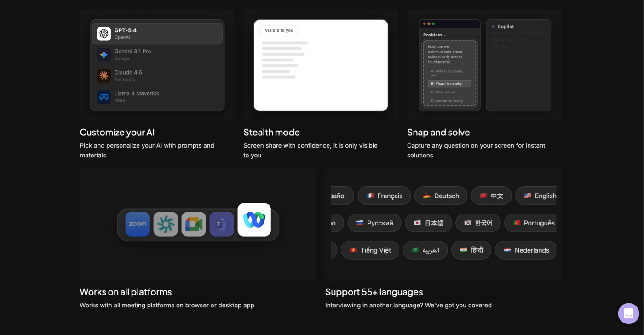Click the South Korean flag icon
The image size is (644, 335).
[x=468, y=223]
